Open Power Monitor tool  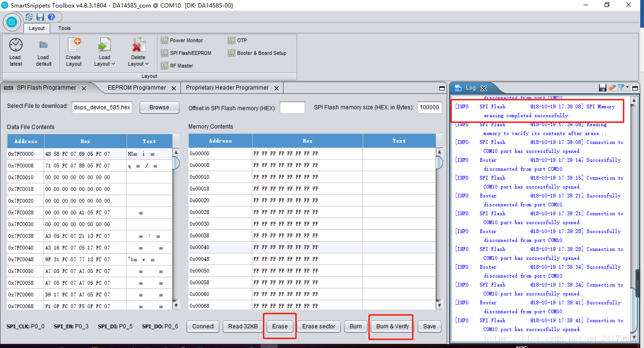click(182, 40)
